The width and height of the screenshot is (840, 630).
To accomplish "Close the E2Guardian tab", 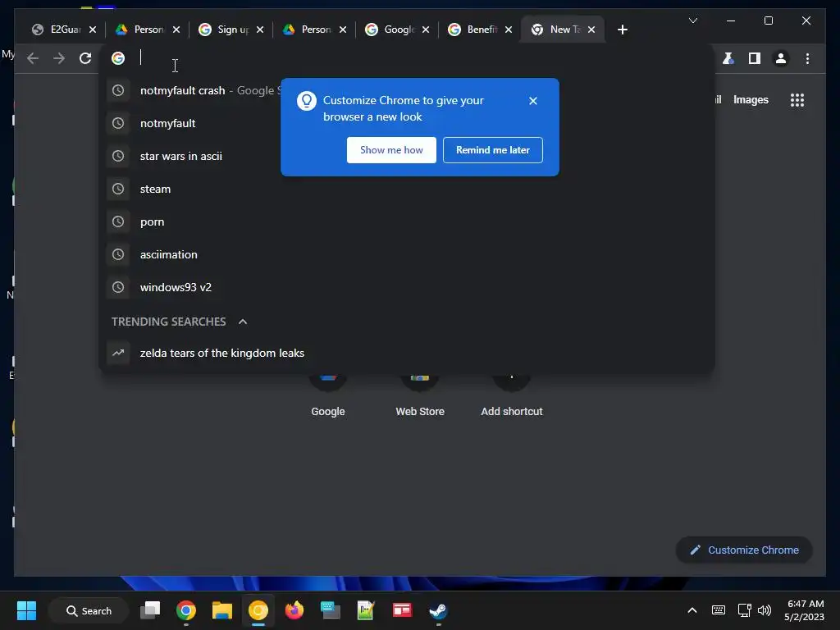I will tap(93, 30).
